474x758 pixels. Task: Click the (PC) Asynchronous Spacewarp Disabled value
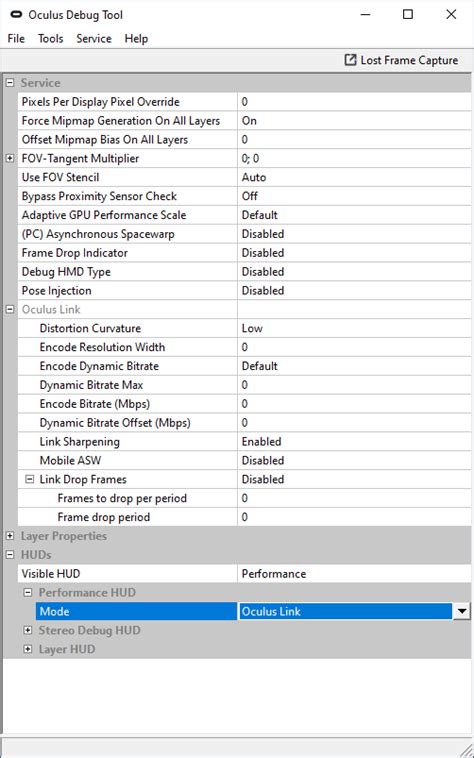[x=354, y=234]
